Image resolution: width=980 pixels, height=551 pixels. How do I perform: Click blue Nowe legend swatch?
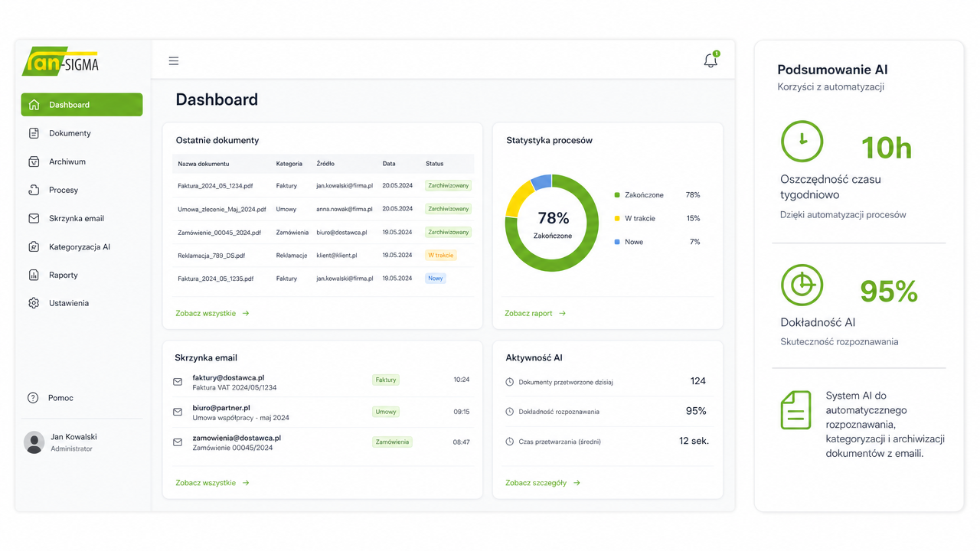point(617,242)
